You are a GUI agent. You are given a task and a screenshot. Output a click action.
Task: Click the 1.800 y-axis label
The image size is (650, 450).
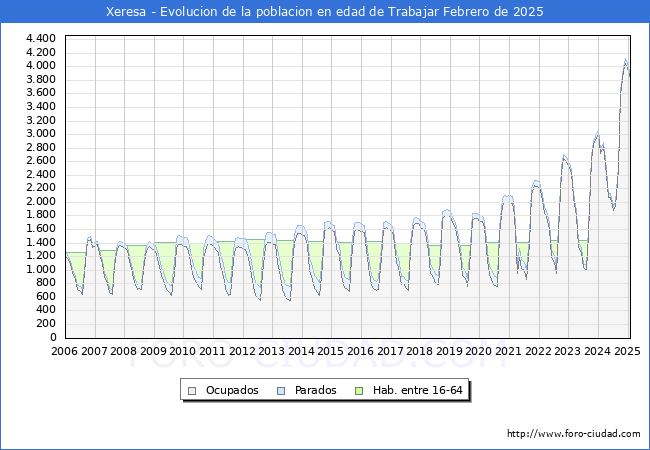(41, 215)
